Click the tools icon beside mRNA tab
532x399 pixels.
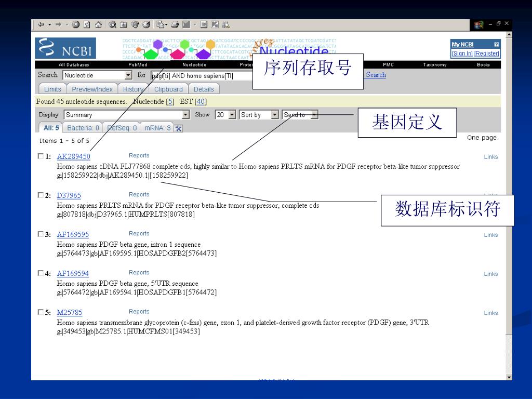[179, 128]
